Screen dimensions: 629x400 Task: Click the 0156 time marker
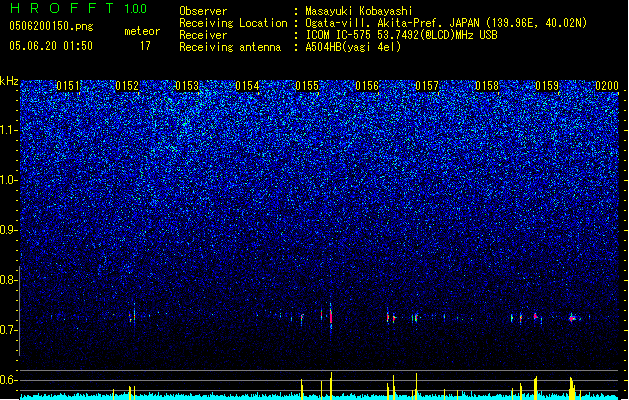coord(367,86)
